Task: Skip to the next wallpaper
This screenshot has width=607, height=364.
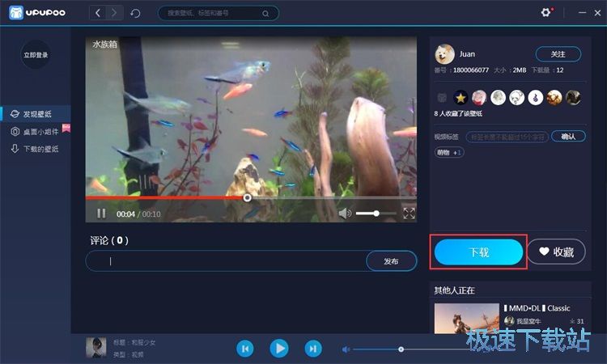Action: 313,349
